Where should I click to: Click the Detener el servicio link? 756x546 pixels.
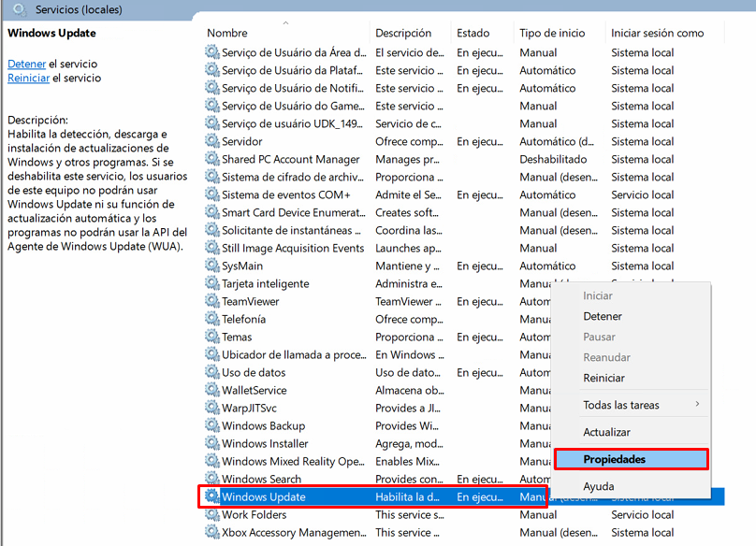click(26, 64)
